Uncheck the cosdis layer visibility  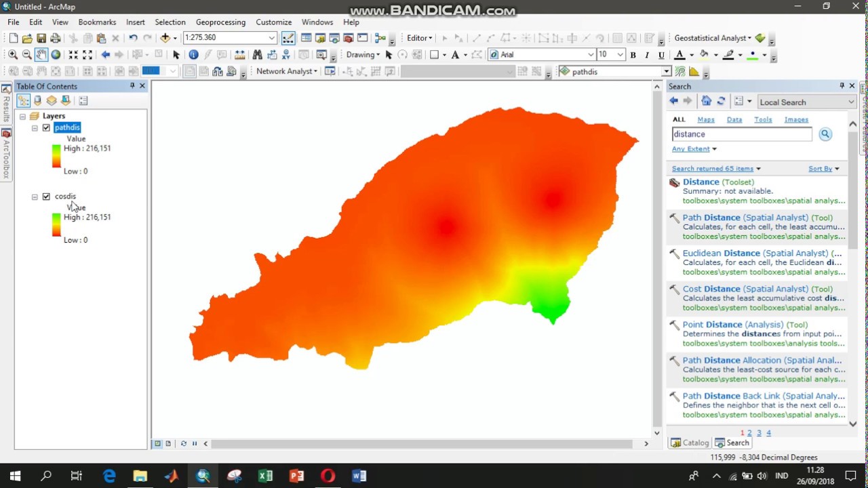(x=46, y=197)
